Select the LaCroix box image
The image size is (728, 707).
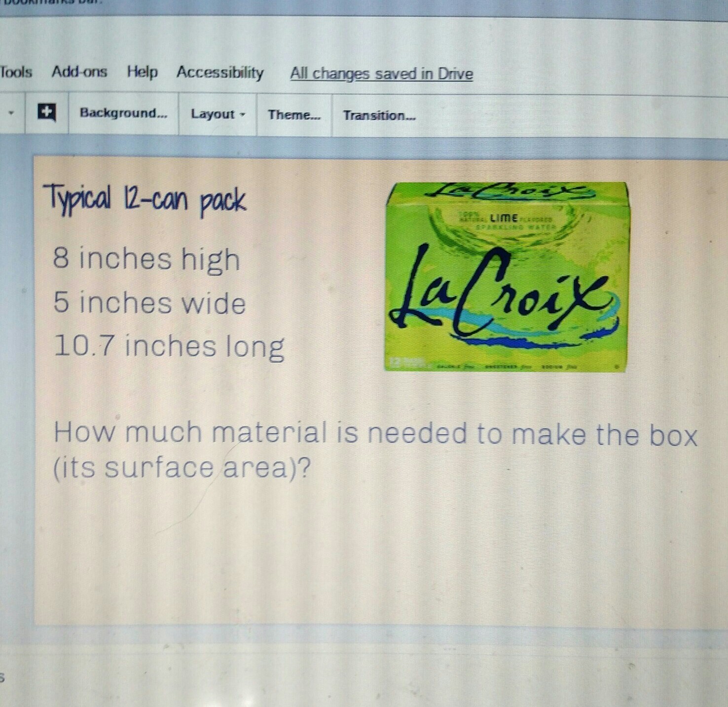coord(507,277)
